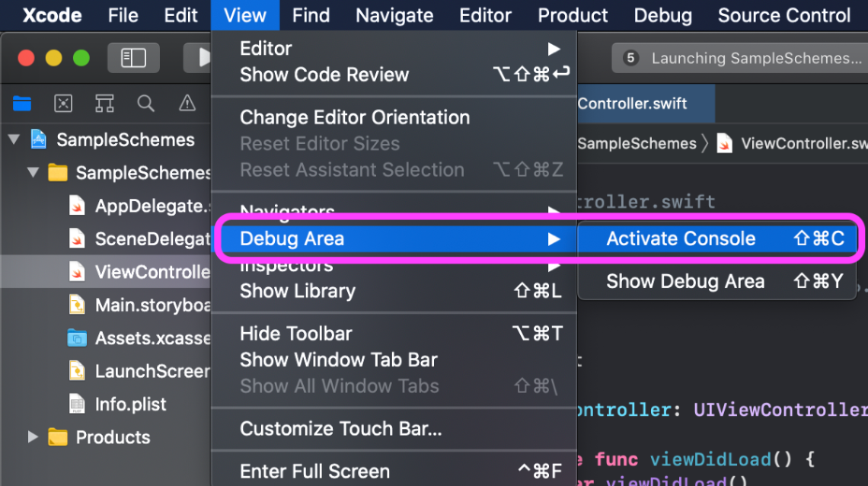Open the Source Control navigator icon
The image size is (868, 486).
point(63,104)
